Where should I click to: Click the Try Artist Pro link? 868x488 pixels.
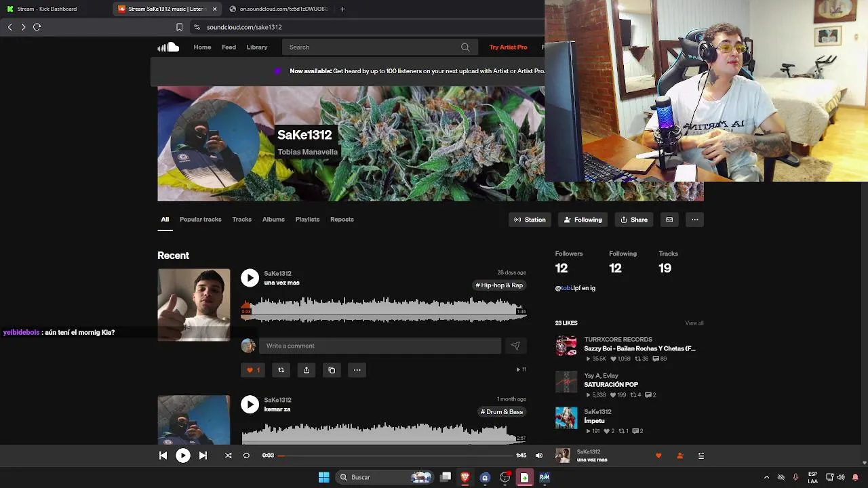tap(508, 47)
